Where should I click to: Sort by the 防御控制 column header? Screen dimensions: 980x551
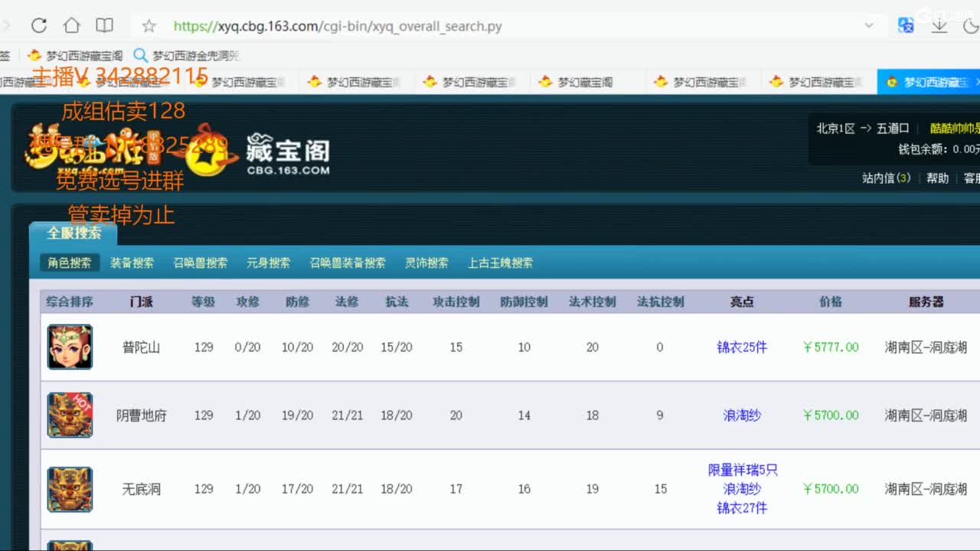pos(524,302)
